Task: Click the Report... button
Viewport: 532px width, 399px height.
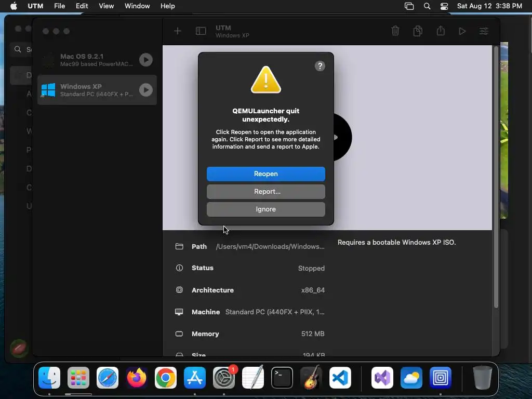Action: 265,191
